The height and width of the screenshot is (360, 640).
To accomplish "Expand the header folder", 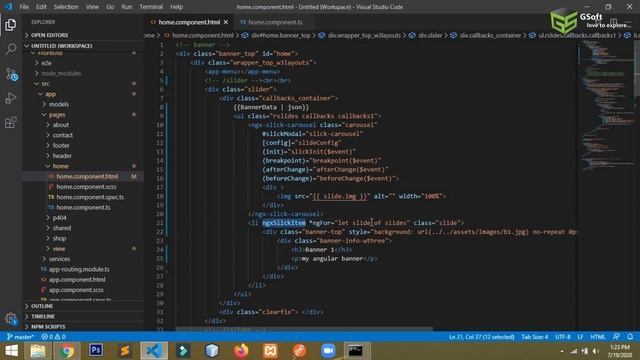I will click(62, 156).
